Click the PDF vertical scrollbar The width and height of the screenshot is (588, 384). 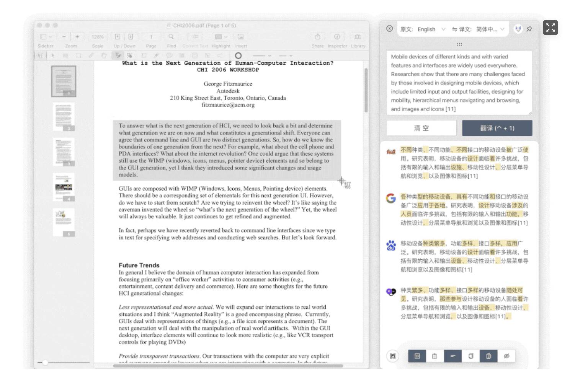click(x=366, y=90)
